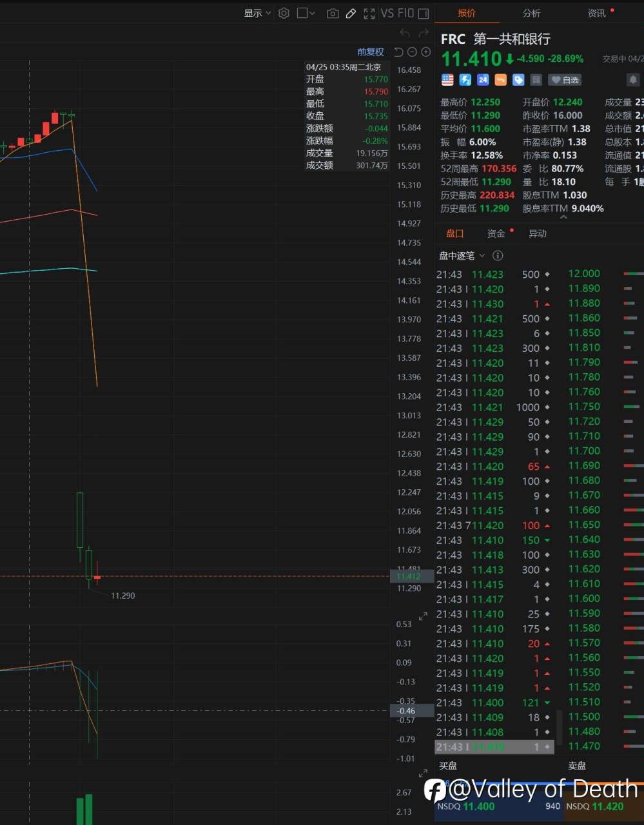Click the 卖盘 label
This screenshot has height=825, width=644.
[x=577, y=766]
